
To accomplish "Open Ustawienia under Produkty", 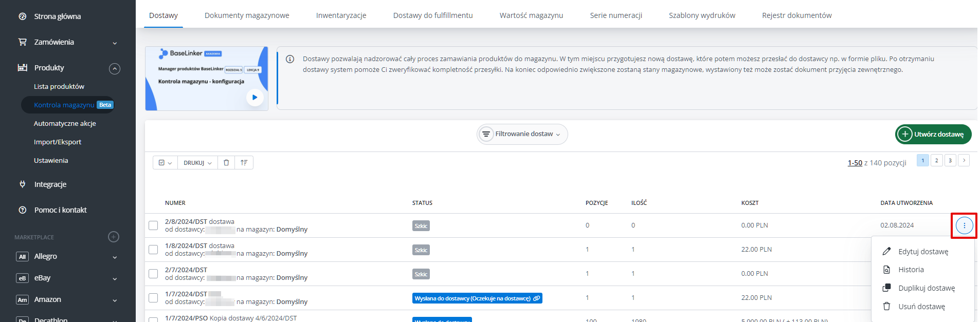I will coord(51,161).
